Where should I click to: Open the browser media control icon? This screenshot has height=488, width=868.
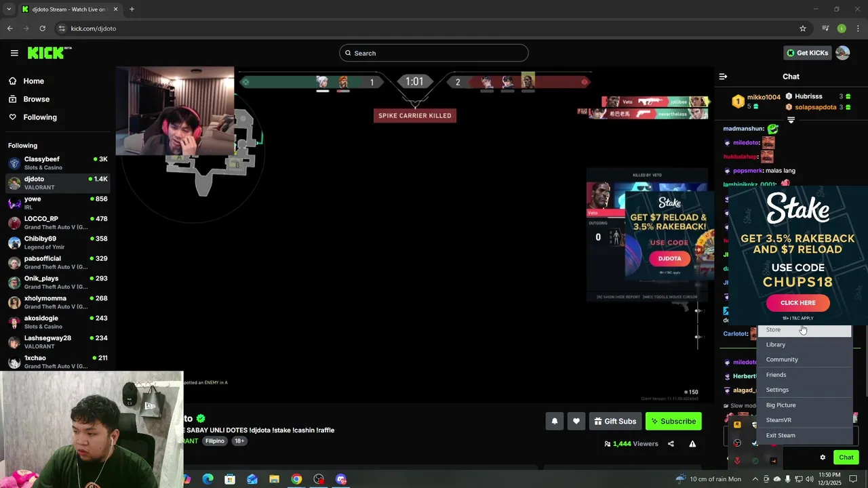pyautogui.click(x=825, y=28)
